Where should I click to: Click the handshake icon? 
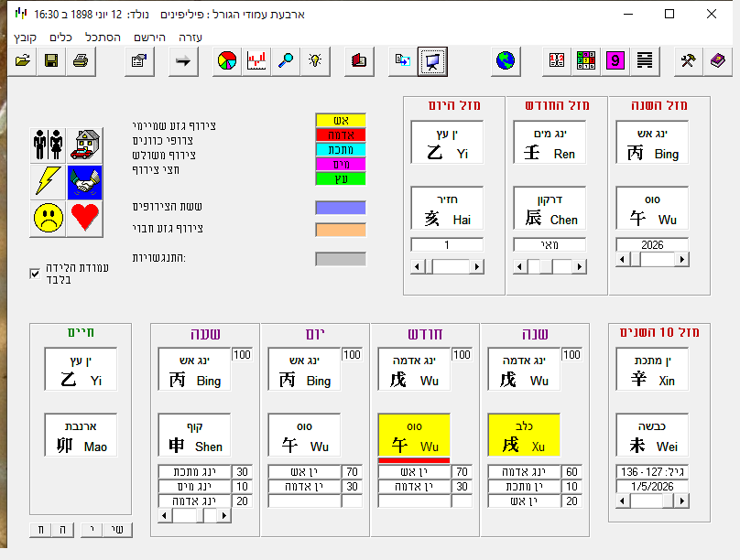point(85,181)
